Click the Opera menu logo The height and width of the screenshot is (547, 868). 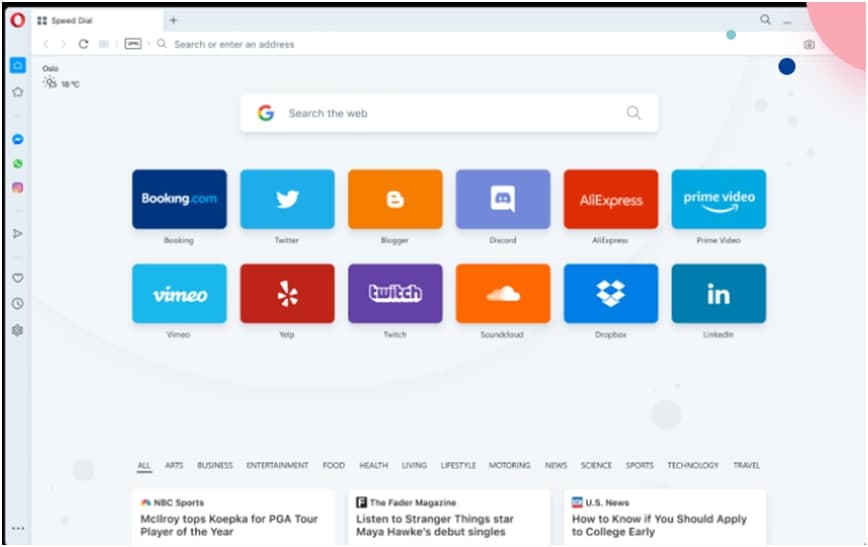point(18,20)
